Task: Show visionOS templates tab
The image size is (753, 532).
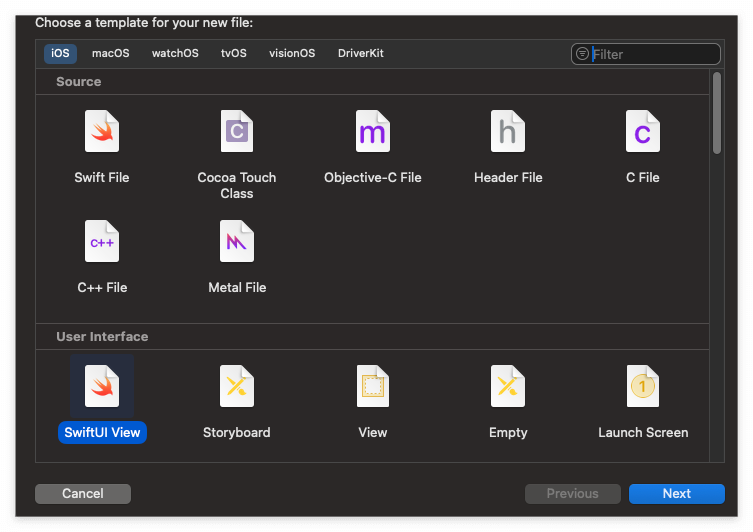Action: (x=292, y=53)
